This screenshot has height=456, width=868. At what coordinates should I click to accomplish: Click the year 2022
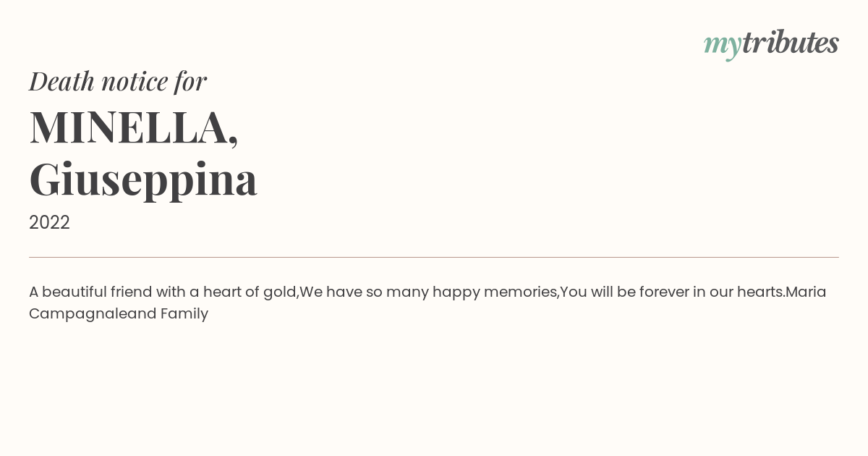(x=49, y=222)
